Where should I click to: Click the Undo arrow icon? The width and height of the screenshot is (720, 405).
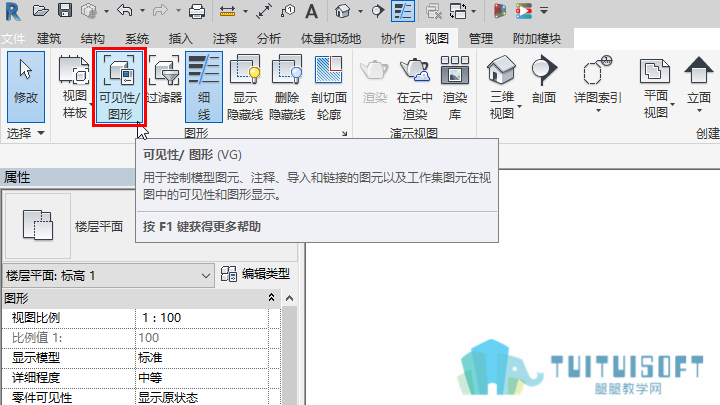(x=124, y=11)
